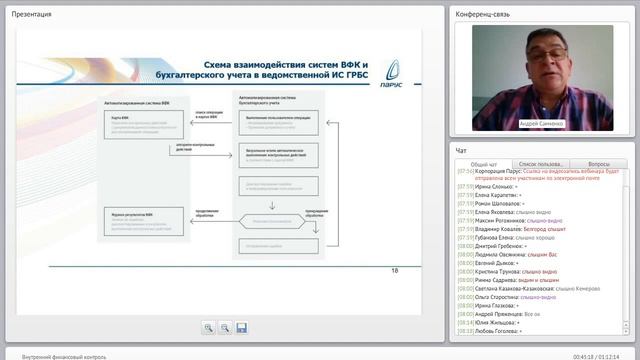Click the Чат panel title
This screenshot has height=360, width=640.
coord(461,151)
